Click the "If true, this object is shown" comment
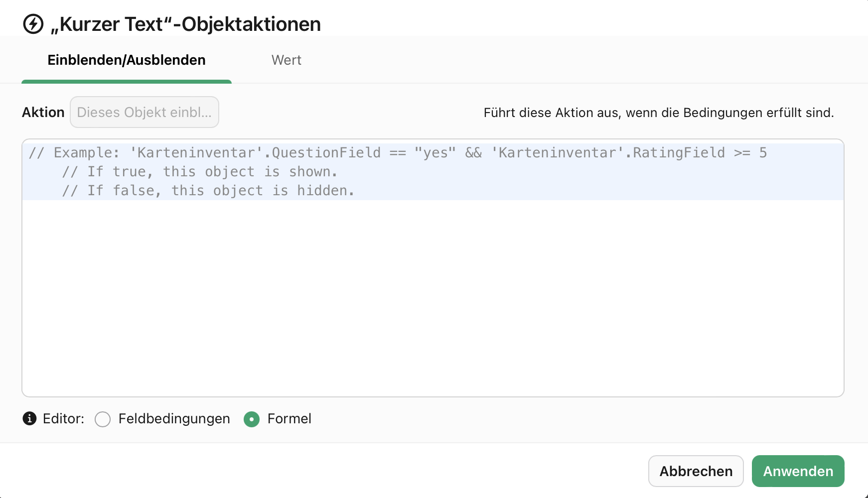Screen dimensions: 868x498 (199, 171)
